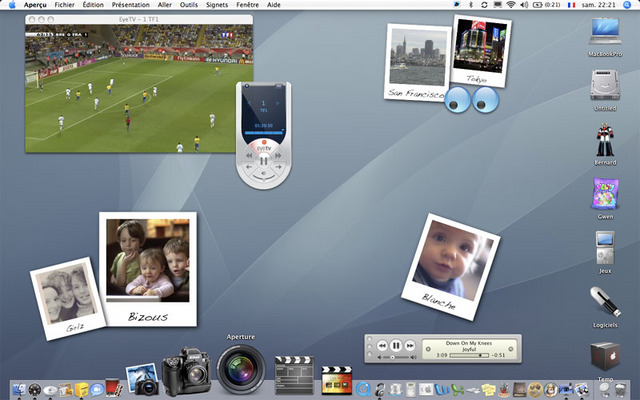Skip to next track in iTunes mini player
The width and height of the screenshot is (640, 400).
410,346
